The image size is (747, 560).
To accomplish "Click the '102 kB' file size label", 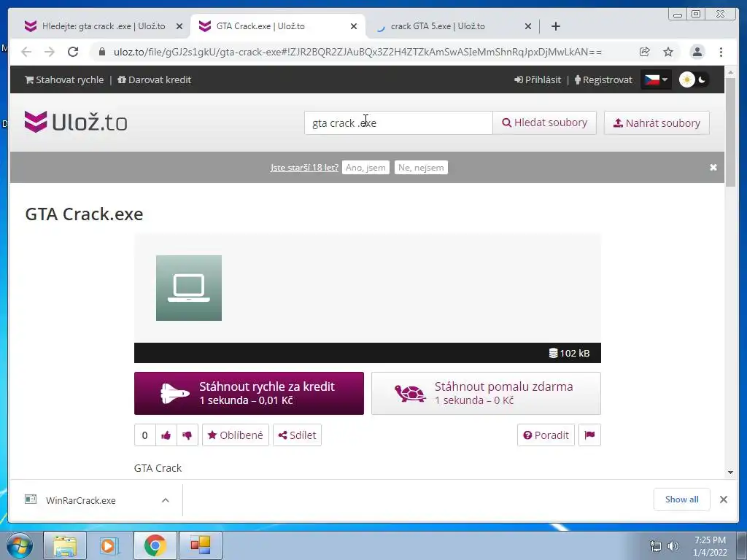I will pyautogui.click(x=569, y=354).
